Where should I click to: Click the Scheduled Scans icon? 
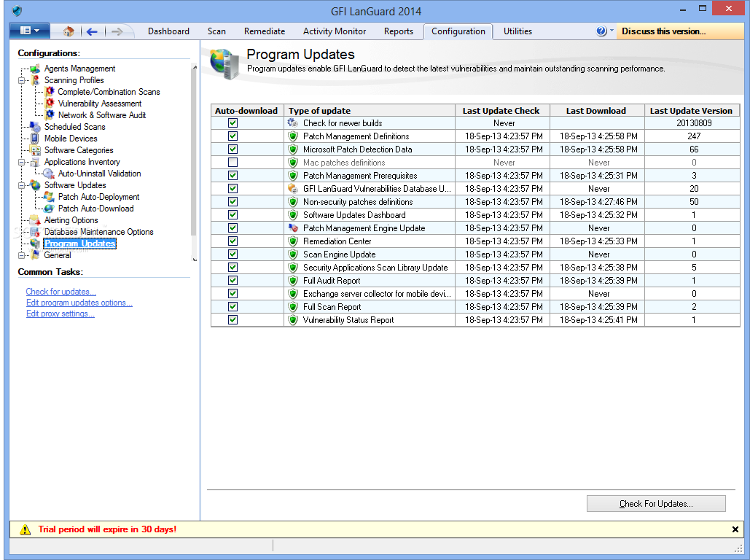pos(35,126)
